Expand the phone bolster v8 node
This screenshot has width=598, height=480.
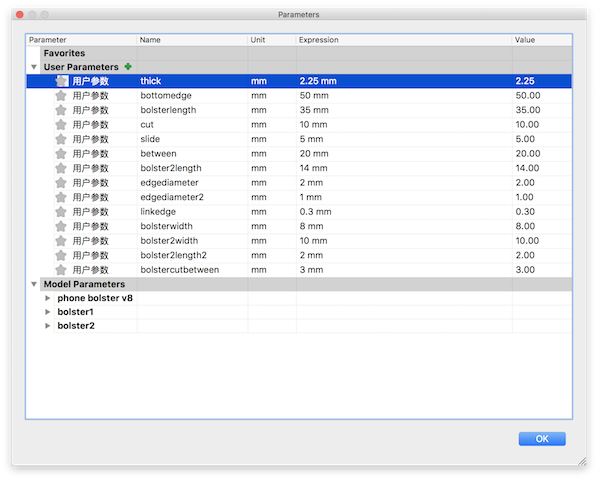[x=48, y=298]
